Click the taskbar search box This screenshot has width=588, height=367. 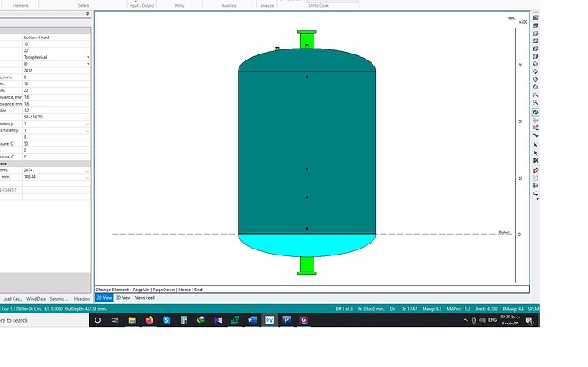[x=44, y=320]
